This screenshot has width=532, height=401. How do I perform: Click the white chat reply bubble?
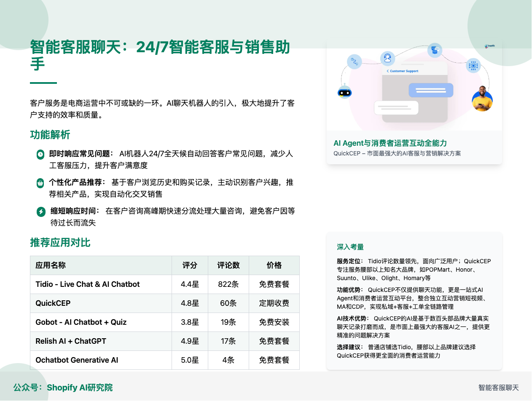point(396,107)
